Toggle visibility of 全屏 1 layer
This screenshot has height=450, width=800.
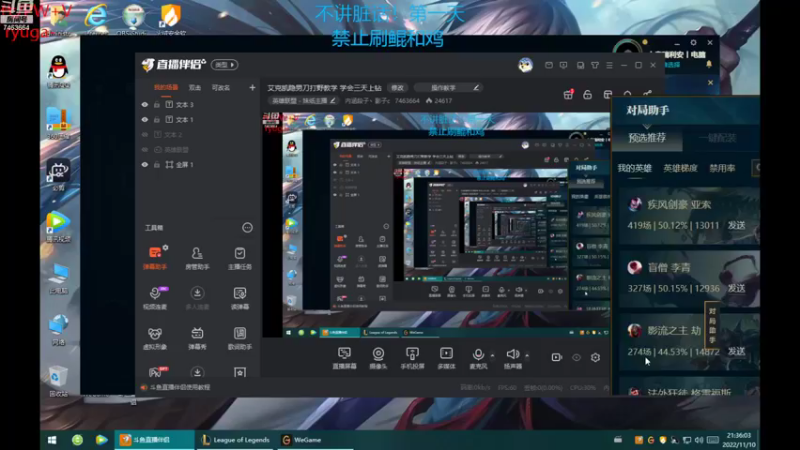pyautogui.click(x=145, y=165)
